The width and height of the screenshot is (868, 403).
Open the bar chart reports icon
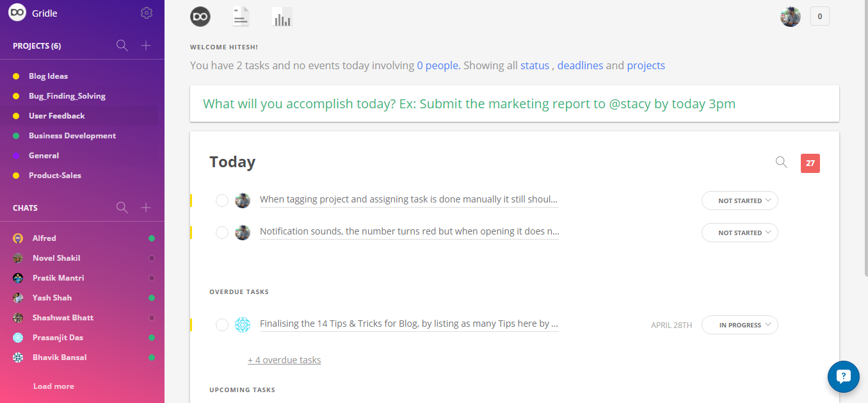point(282,17)
